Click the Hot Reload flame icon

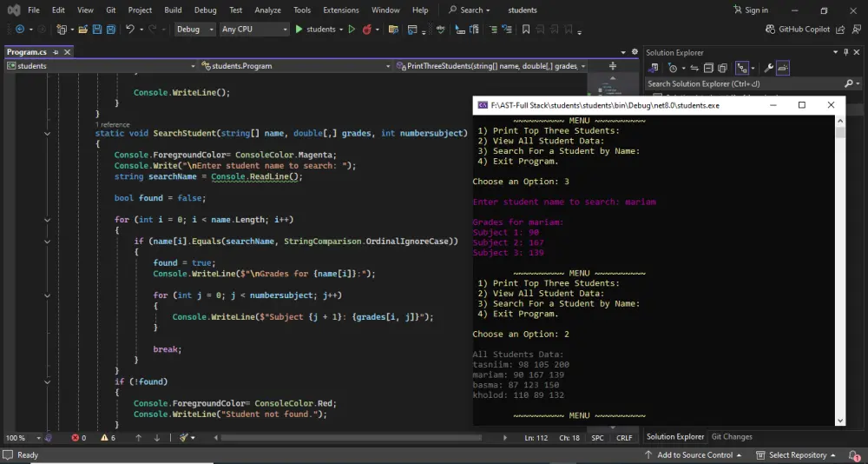368,30
